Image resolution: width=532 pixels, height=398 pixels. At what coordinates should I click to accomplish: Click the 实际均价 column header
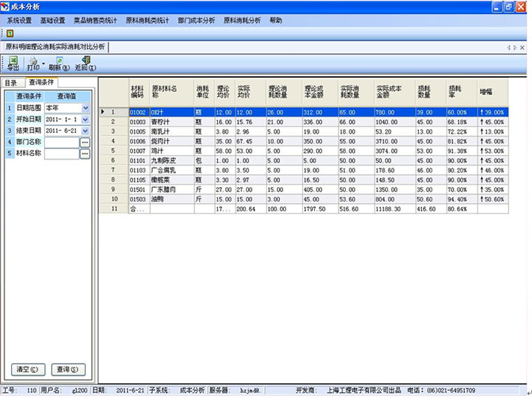click(x=250, y=92)
